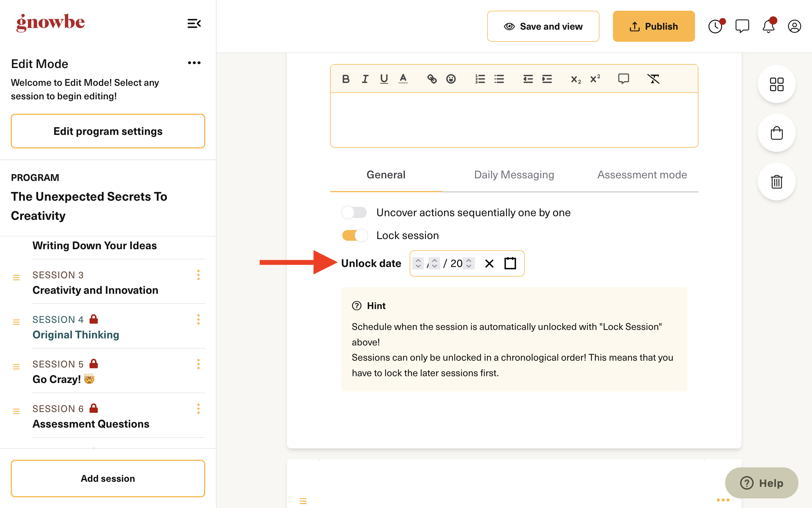The image size is (812, 508).
Task: Apply superscript formatting
Action: 595,79
